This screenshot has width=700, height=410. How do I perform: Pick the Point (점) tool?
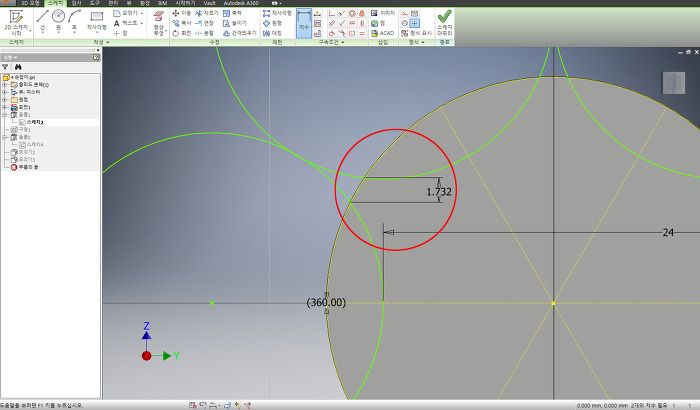(121, 33)
